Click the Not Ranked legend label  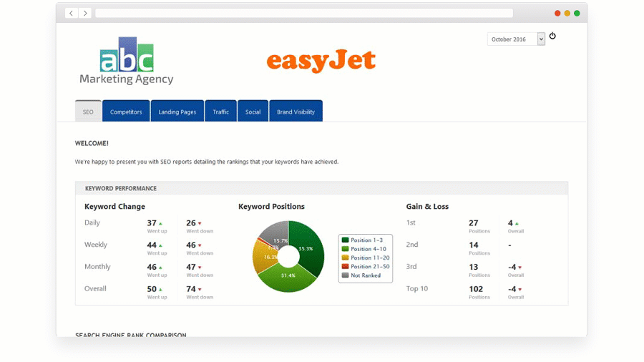366,275
